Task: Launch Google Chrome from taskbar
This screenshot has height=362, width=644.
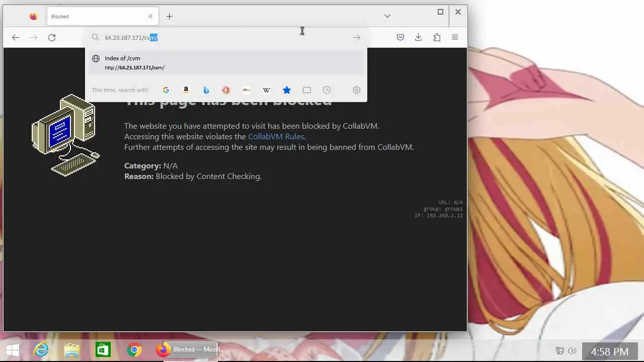Action: tap(134, 350)
